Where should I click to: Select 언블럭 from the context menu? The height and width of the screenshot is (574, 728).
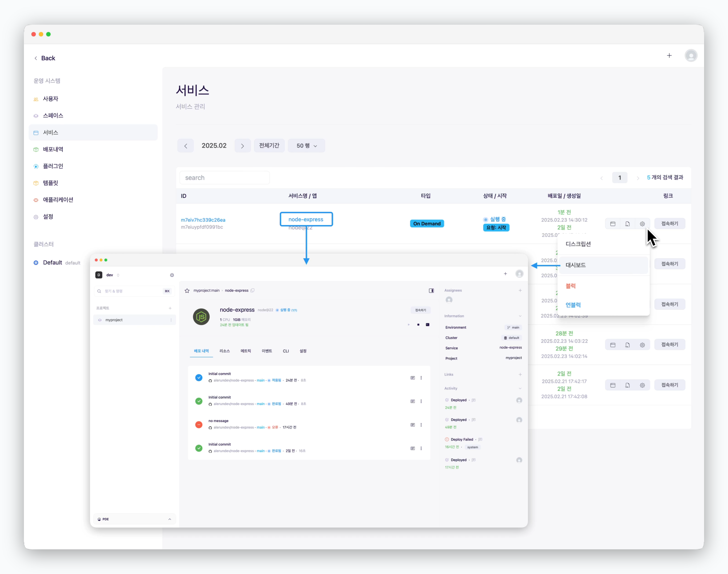[603, 305]
